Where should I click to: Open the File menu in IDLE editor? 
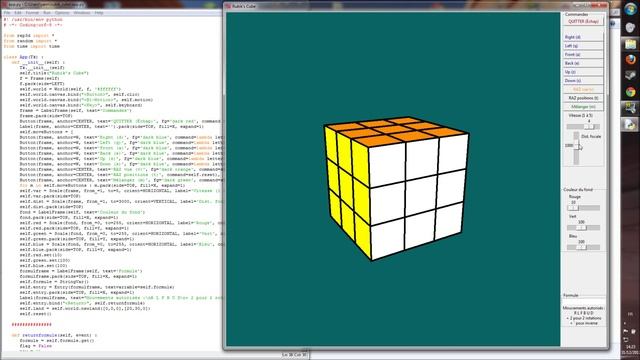pos(7,13)
